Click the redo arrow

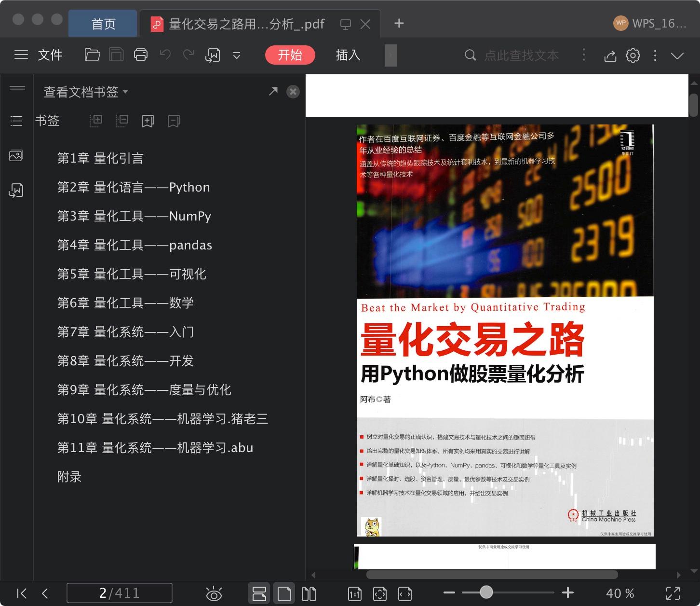point(188,55)
